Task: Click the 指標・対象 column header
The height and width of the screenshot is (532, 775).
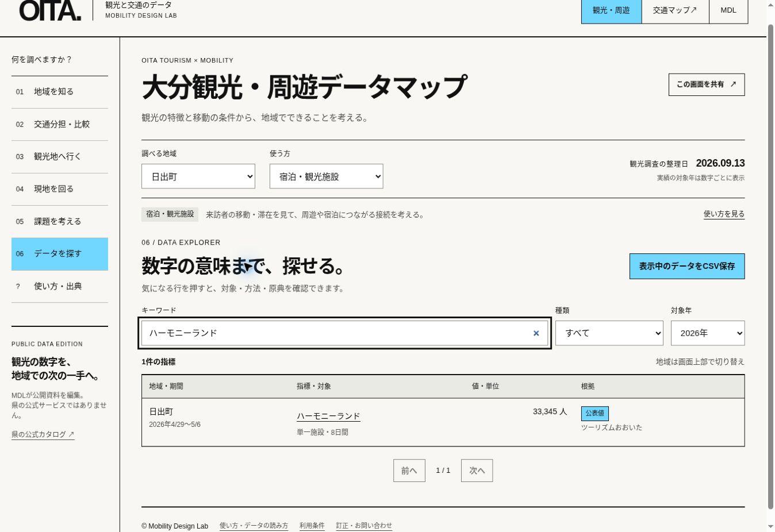Action: pos(314,387)
